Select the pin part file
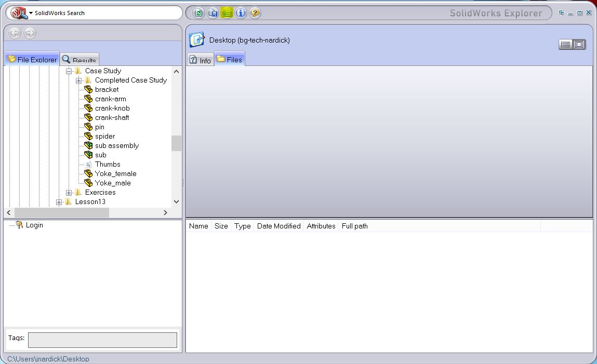 click(x=99, y=127)
